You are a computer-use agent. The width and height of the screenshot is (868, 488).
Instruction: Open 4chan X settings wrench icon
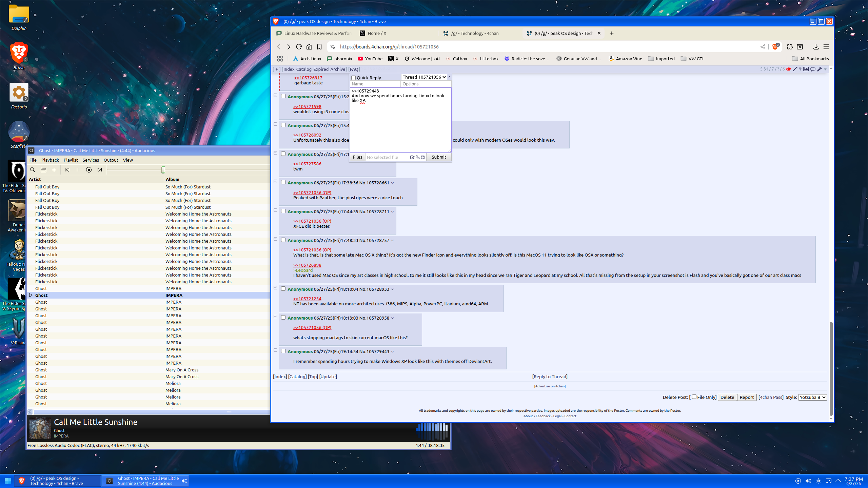pos(820,69)
